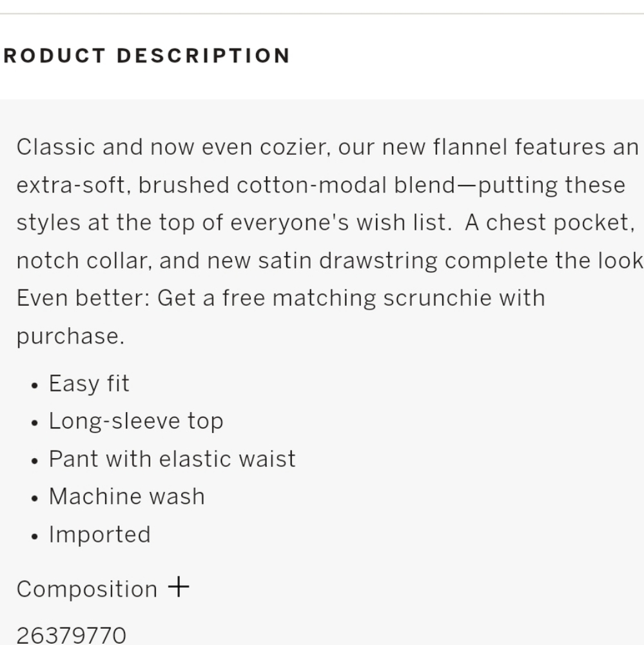Viewport: 644px width, 645px height.
Task: Click the Easy fit bullet item
Action: point(89,384)
